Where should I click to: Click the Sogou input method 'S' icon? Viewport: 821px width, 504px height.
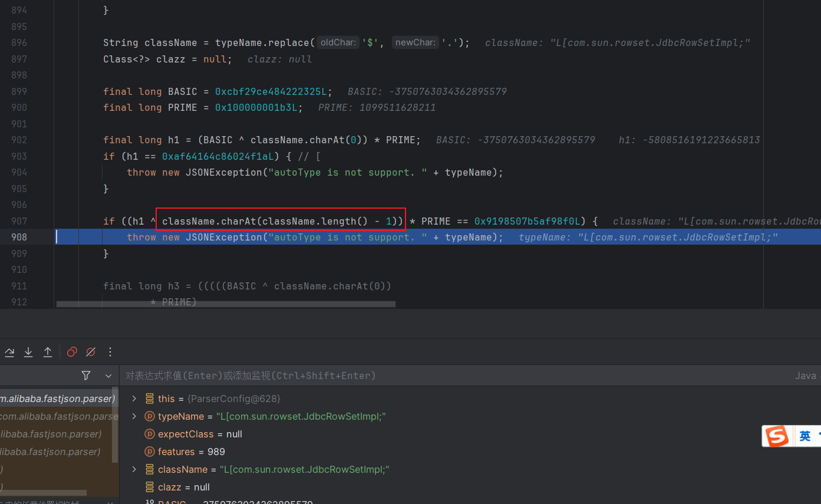777,436
